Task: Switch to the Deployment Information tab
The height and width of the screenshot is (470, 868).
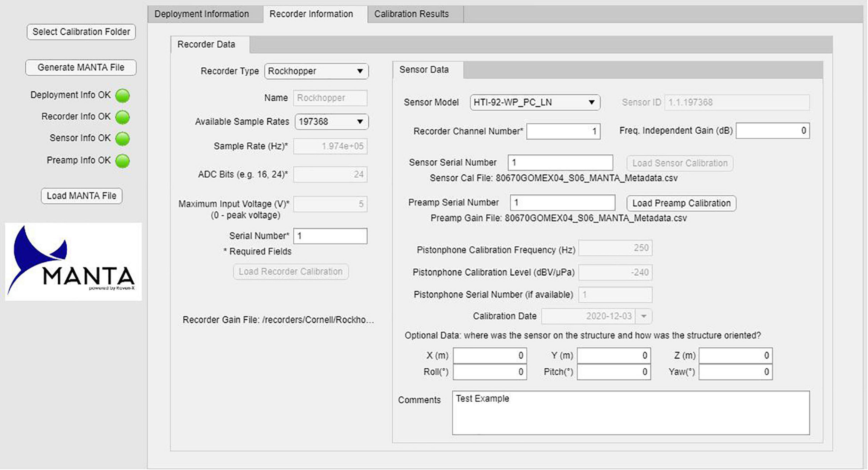Action: pos(202,14)
